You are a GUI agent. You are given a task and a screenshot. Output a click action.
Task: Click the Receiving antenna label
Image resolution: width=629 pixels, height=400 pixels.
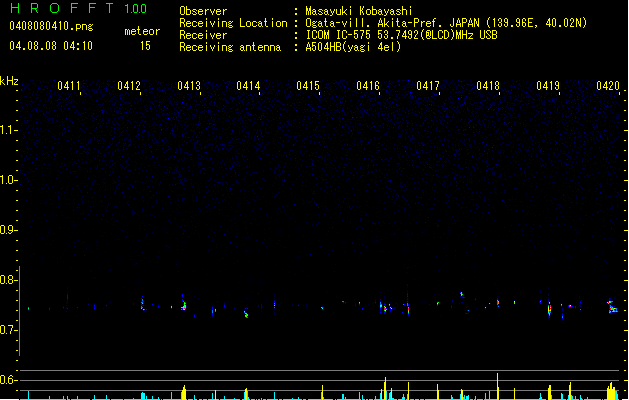pos(230,47)
